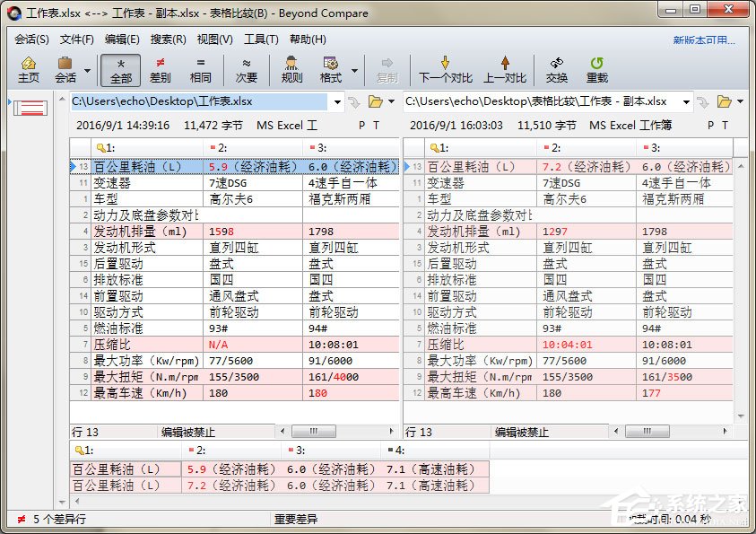Click 交换 to swap left and right files
756x534 pixels.
[556, 68]
